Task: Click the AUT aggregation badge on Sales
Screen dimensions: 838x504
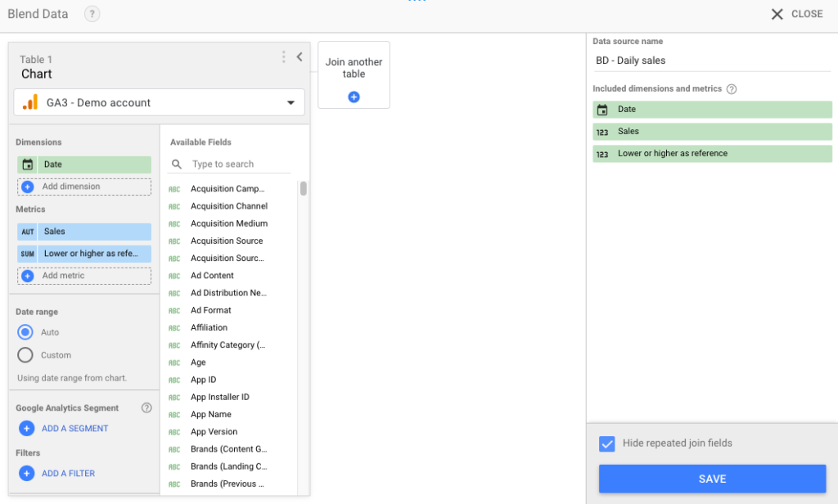Action: (x=27, y=232)
